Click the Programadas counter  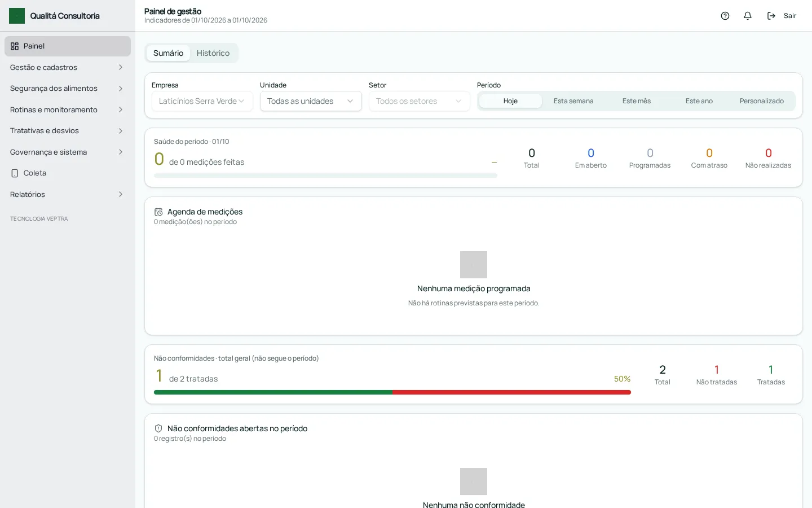pyautogui.click(x=650, y=158)
